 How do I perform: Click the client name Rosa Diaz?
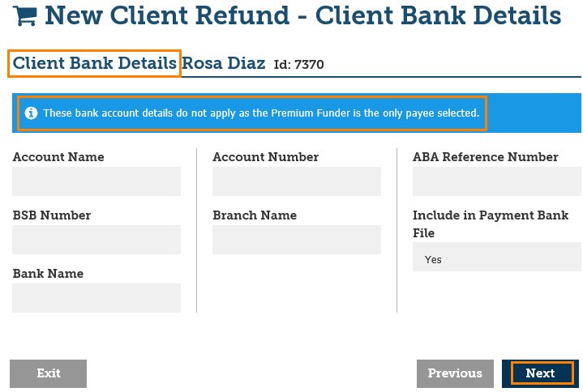(x=224, y=63)
